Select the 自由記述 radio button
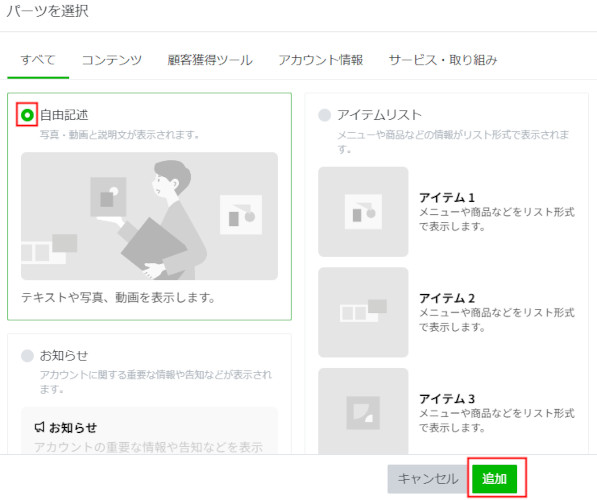Image resolution: width=597 pixels, height=500 pixels. 27,115
